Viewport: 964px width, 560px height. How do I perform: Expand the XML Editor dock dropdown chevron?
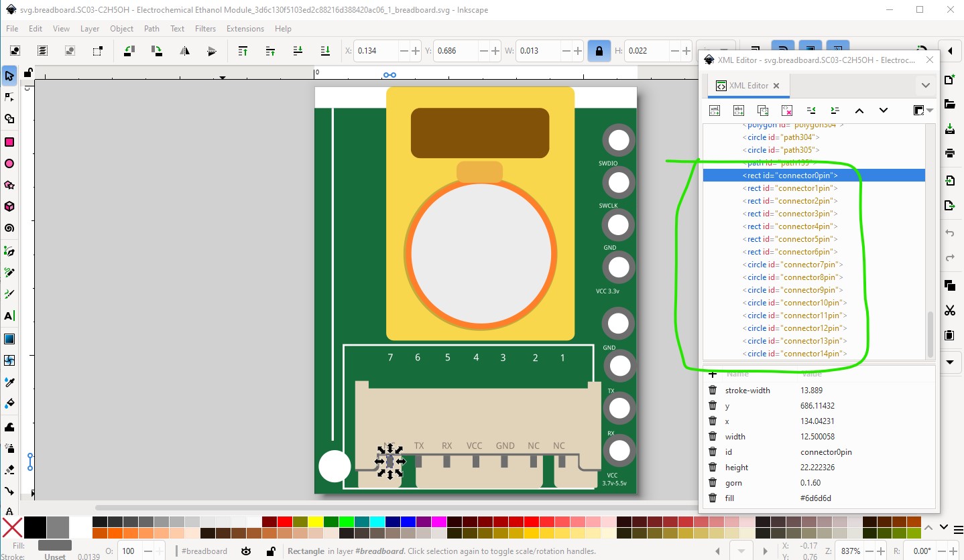pyautogui.click(x=925, y=86)
